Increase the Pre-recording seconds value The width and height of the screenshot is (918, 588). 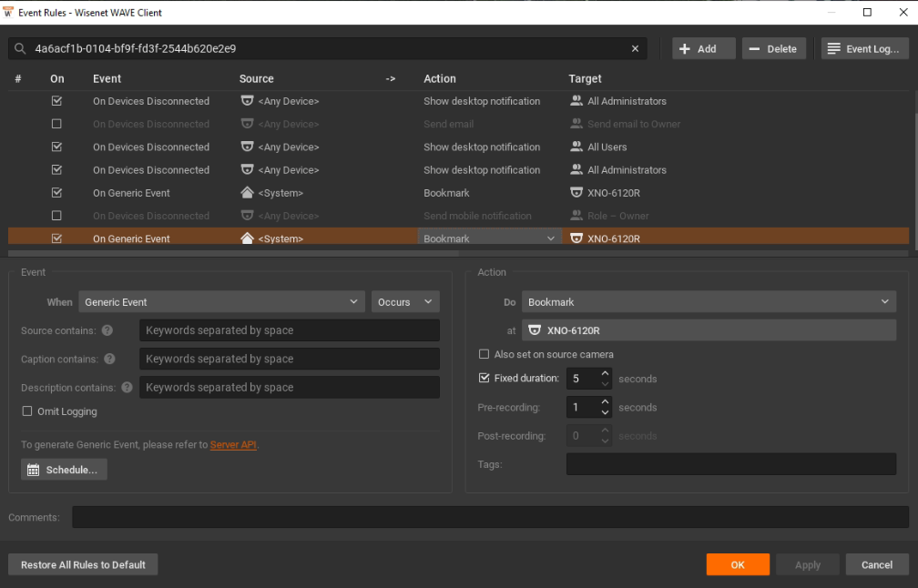pos(606,402)
